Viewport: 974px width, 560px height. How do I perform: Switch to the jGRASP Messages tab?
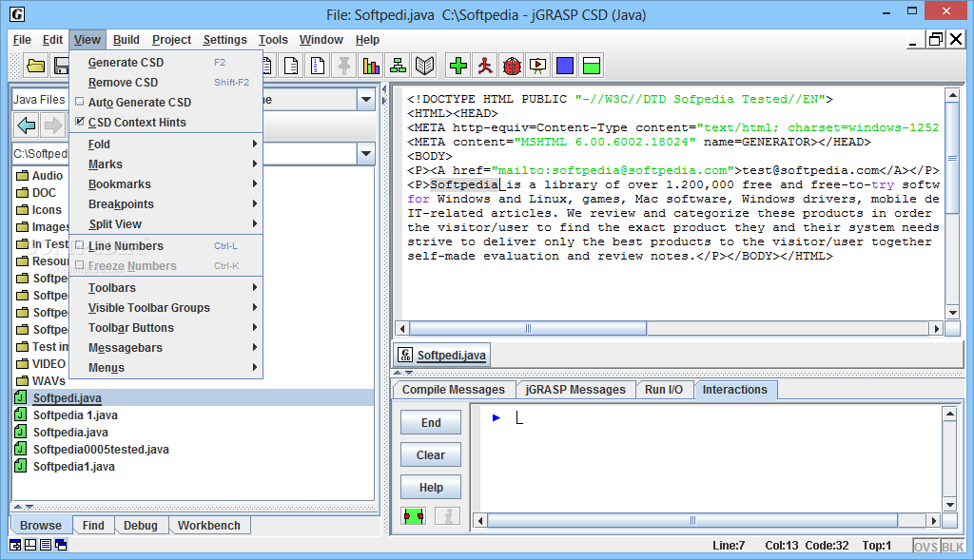coord(575,389)
